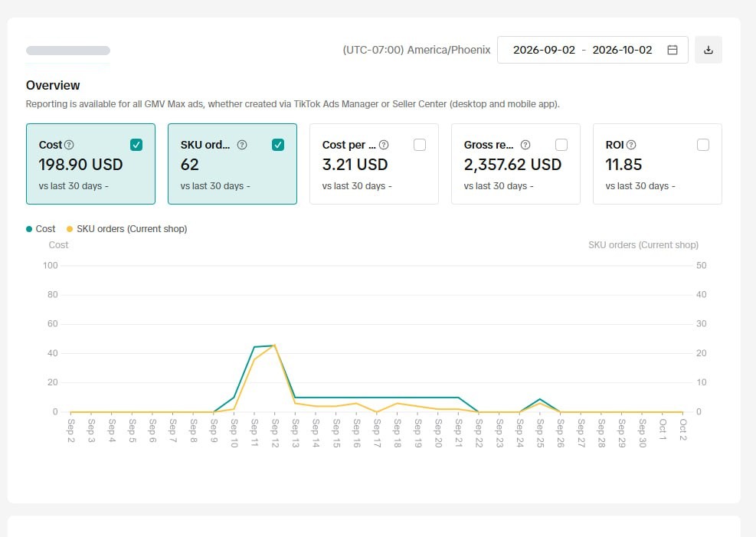Select the SKU orders value 62
756x537 pixels.
(189, 165)
